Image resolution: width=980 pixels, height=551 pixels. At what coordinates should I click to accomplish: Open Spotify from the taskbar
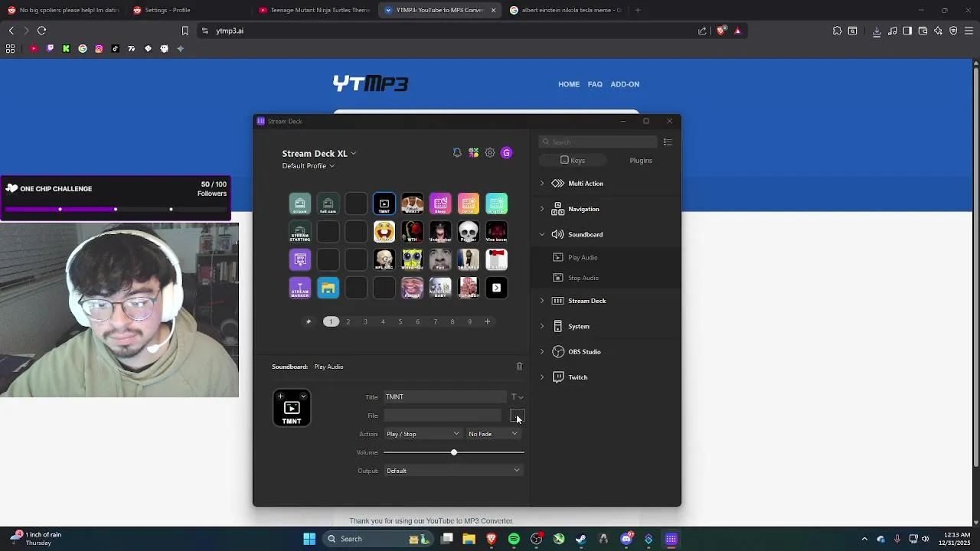click(514, 539)
